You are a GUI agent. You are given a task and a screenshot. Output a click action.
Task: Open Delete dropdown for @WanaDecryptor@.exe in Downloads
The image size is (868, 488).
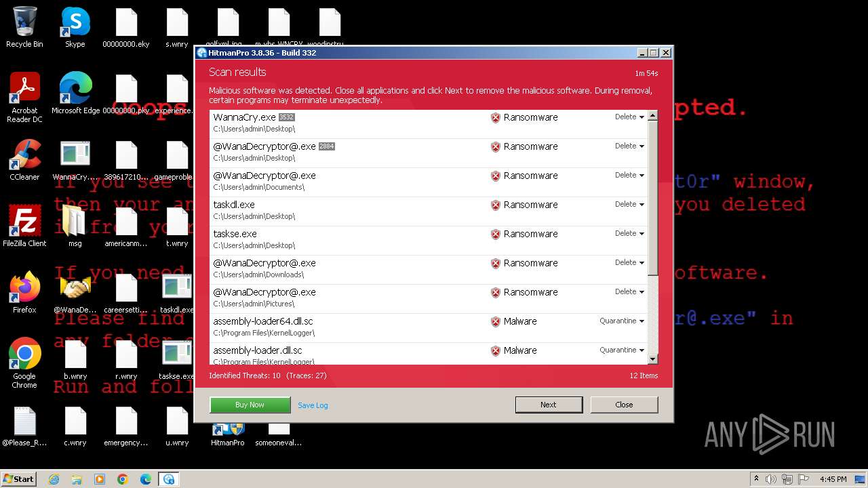[x=629, y=262]
